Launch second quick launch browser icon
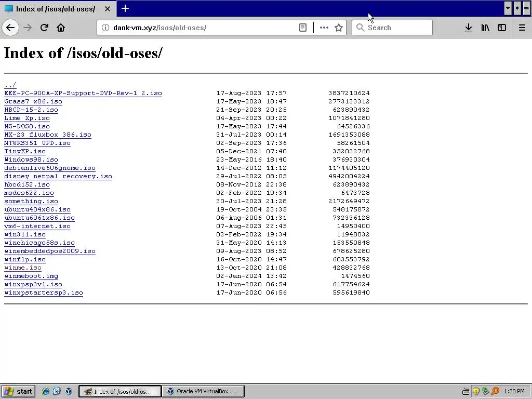Screen dimensions: 532x399 [x=57, y=391]
